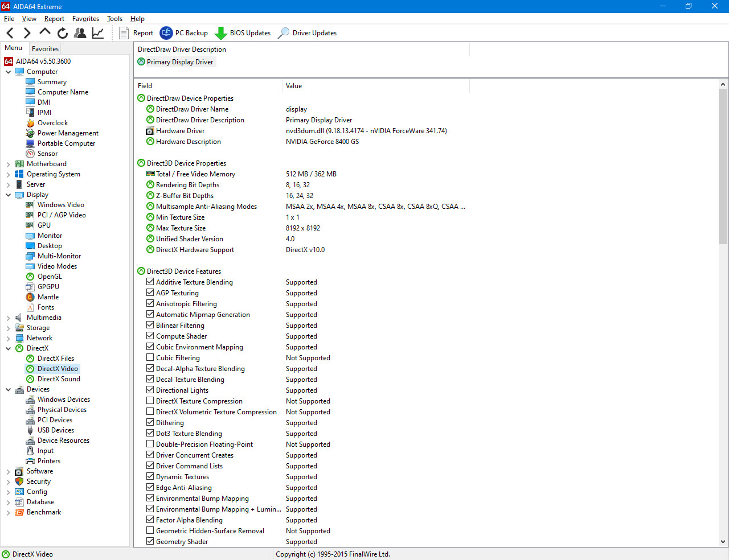
Task: Expand the Multimedia tree node
Action: (x=9, y=318)
